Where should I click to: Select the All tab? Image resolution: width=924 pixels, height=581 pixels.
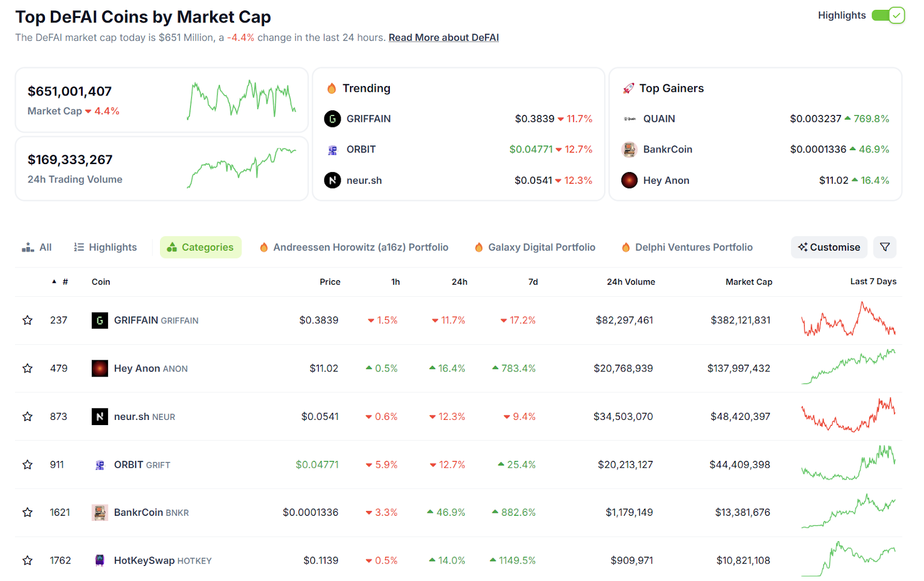click(36, 247)
